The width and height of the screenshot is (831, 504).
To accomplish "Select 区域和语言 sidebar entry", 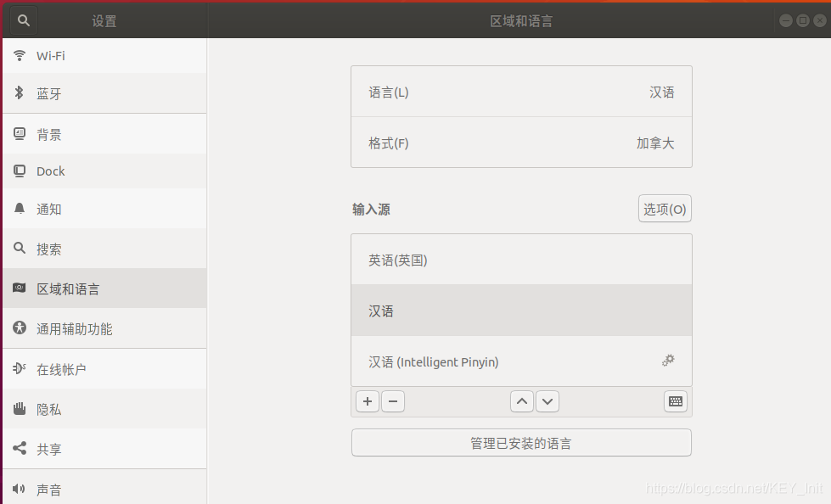I will (104, 288).
